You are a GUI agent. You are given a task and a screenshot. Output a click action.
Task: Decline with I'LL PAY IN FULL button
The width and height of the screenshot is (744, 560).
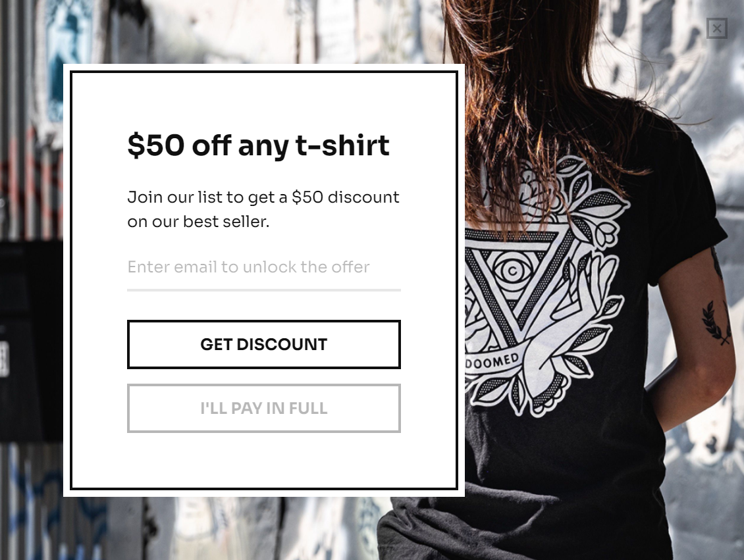(x=264, y=408)
